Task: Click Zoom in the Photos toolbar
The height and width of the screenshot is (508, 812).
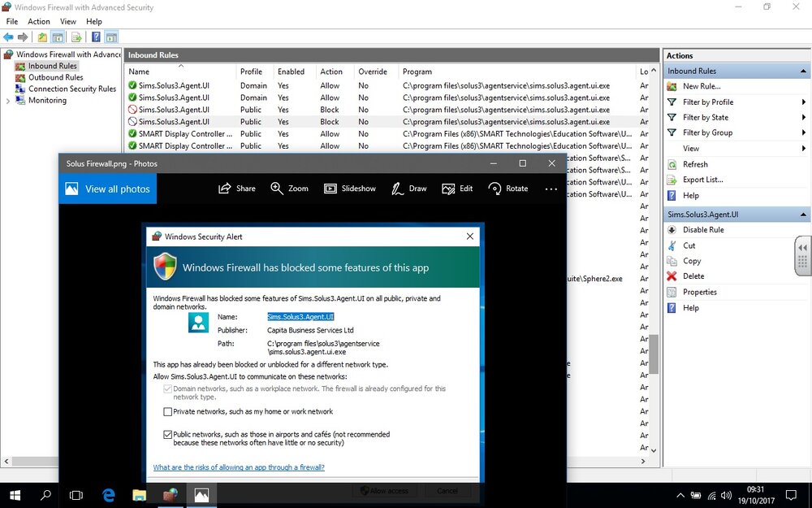Action: [290, 189]
